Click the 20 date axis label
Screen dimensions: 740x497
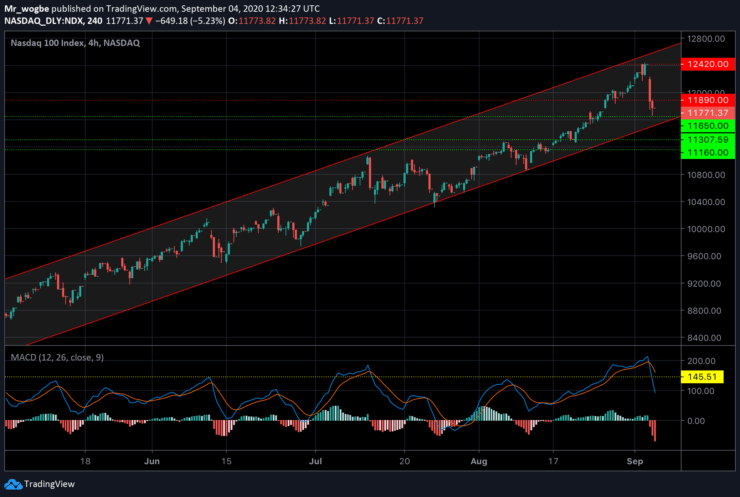[404, 461]
